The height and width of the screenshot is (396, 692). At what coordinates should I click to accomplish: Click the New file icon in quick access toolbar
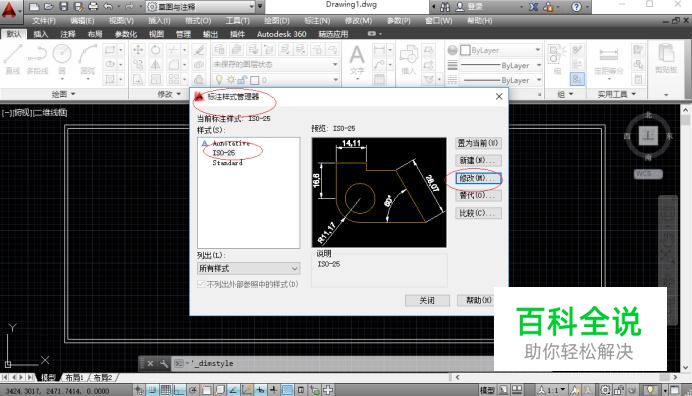tap(34, 7)
